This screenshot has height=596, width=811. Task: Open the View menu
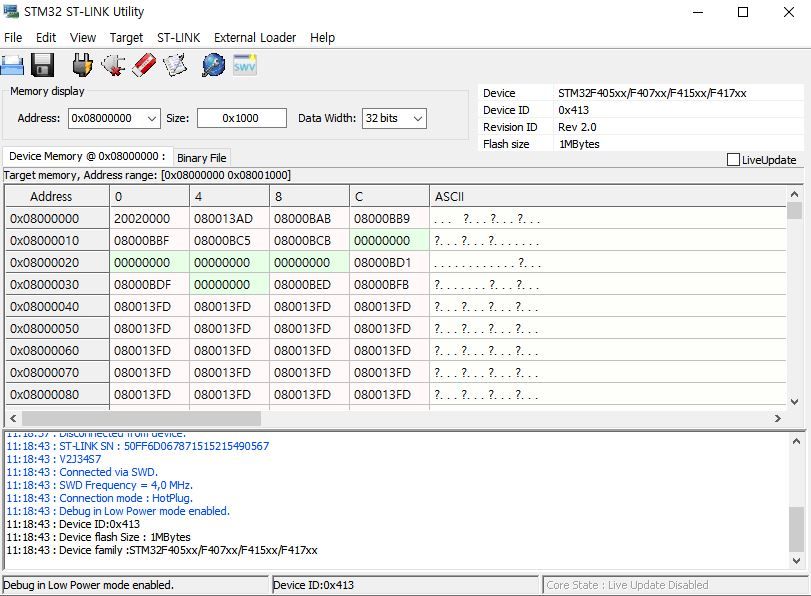click(x=83, y=38)
